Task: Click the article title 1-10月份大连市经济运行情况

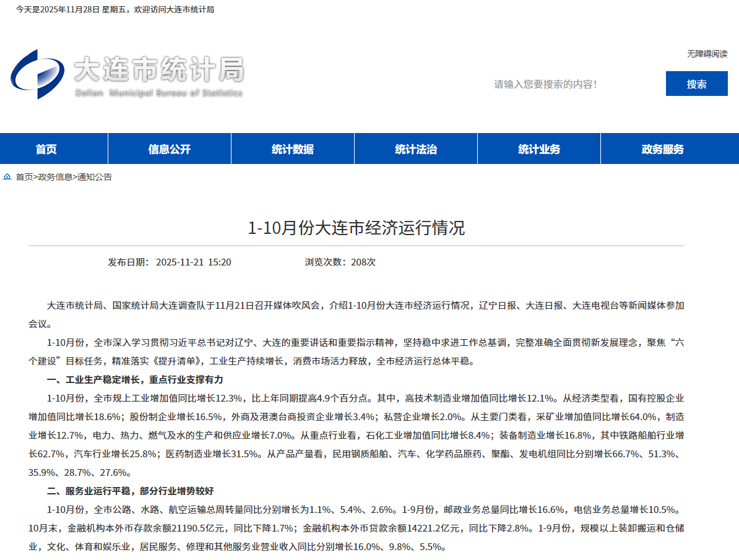Action: pos(357,228)
